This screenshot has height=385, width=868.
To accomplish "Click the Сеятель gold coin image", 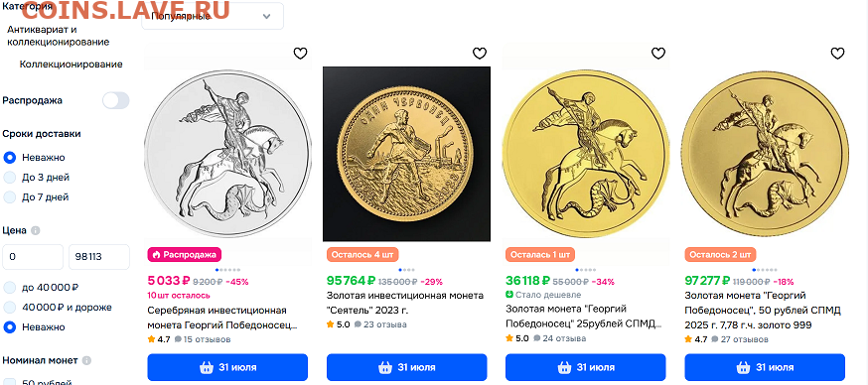I will (407, 154).
